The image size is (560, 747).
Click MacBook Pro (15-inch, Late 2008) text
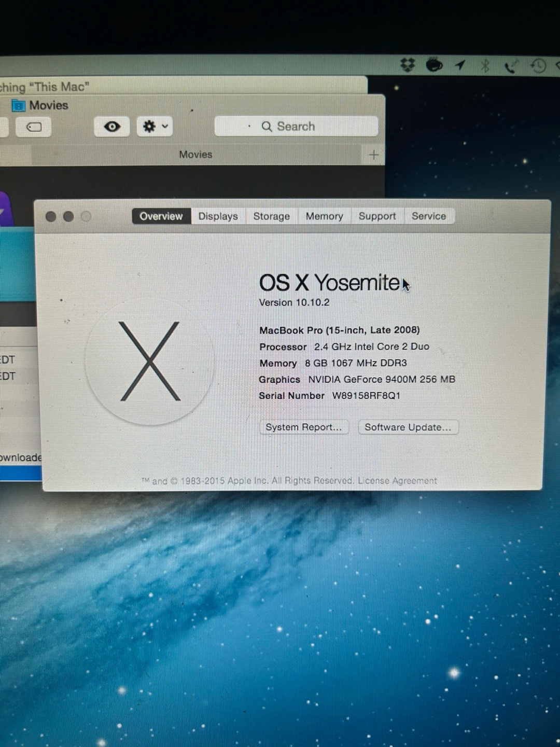tap(340, 330)
